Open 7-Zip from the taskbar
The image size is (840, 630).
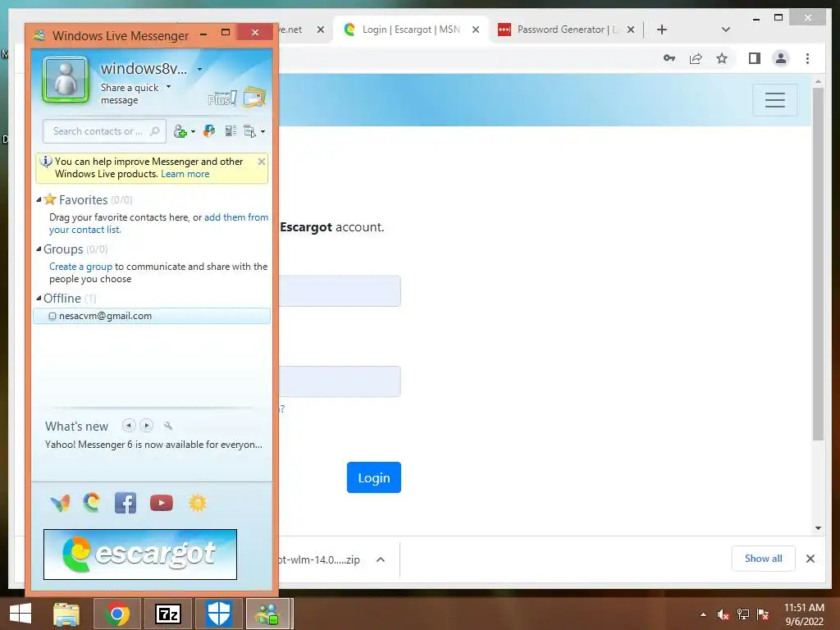click(x=167, y=614)
